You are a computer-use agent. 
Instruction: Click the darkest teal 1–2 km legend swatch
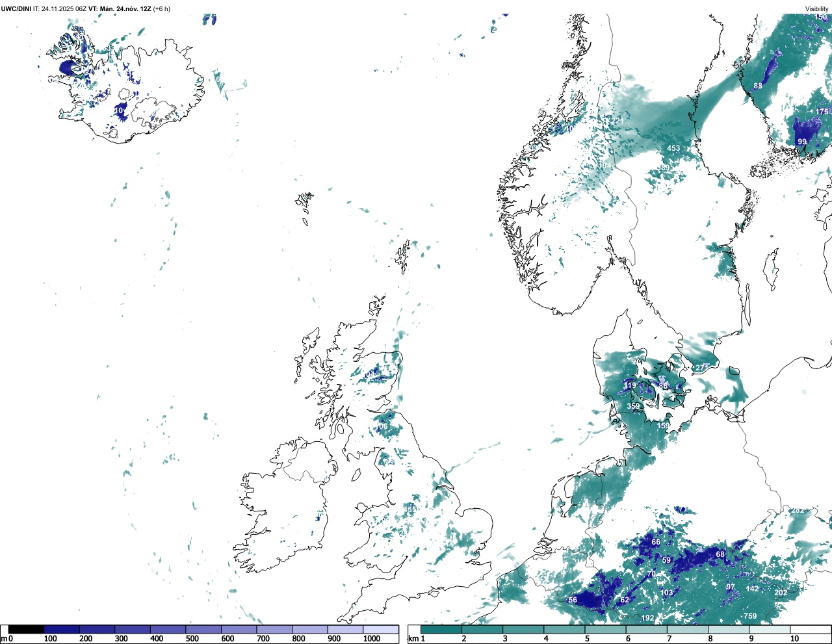coord(441,629)
